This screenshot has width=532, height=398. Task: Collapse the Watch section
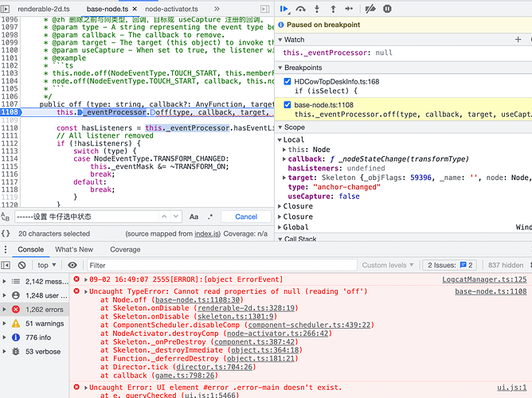click(280, 40)
